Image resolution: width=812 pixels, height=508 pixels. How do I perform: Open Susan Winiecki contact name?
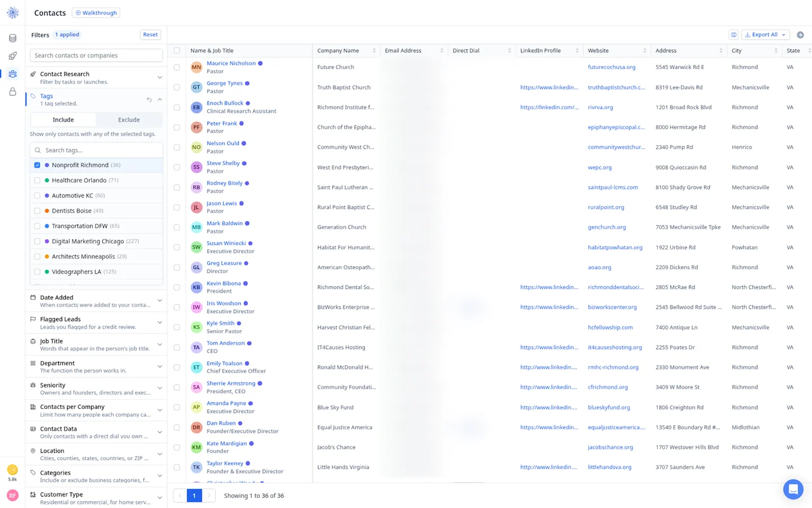coord(226,243)
